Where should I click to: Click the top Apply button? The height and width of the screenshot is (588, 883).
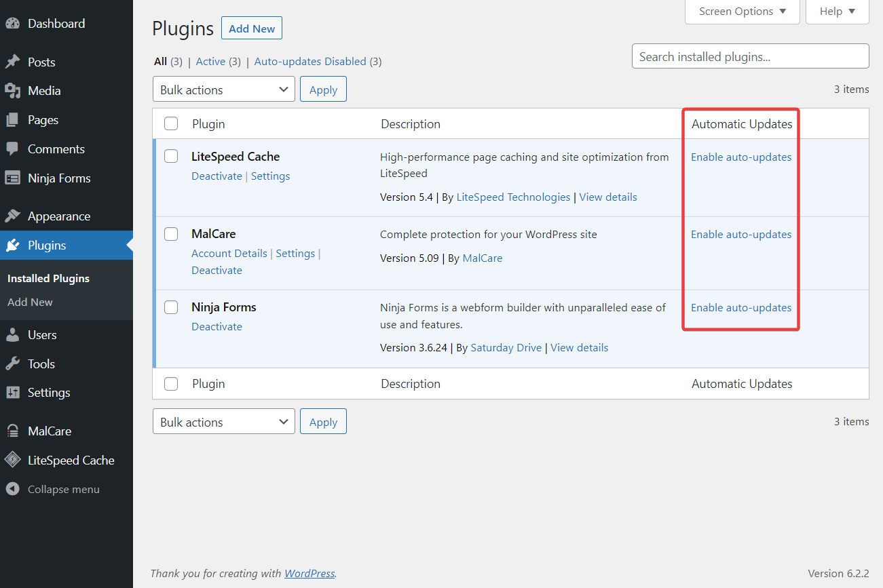point(323,90)
